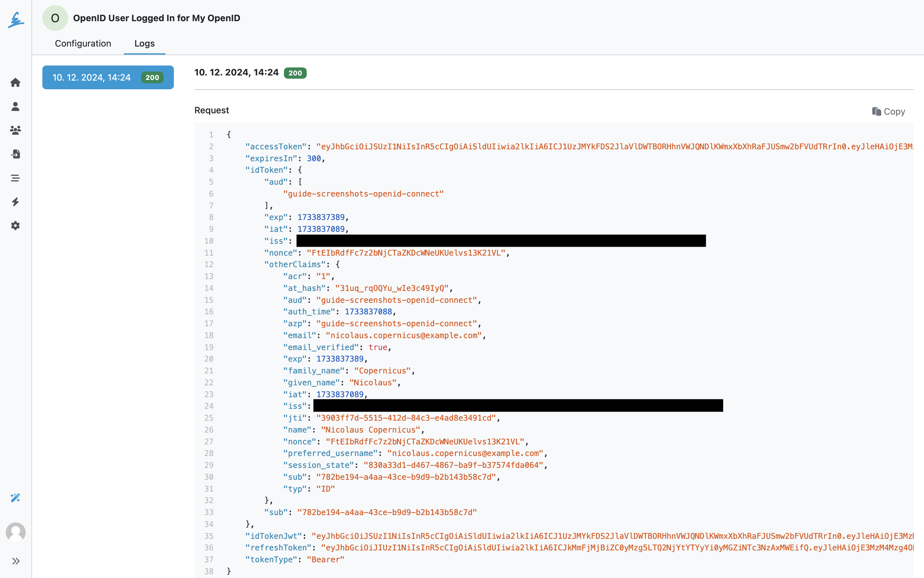The width and height of the screenshot is (924, 578).
Task: Click the preferred_username value on line 28
Action: (465, 453)
